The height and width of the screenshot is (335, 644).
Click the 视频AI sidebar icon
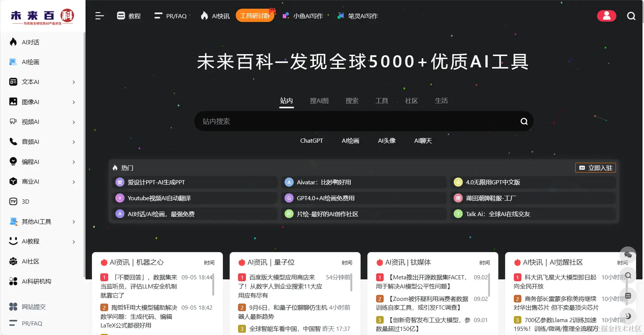tap(13, 122)
